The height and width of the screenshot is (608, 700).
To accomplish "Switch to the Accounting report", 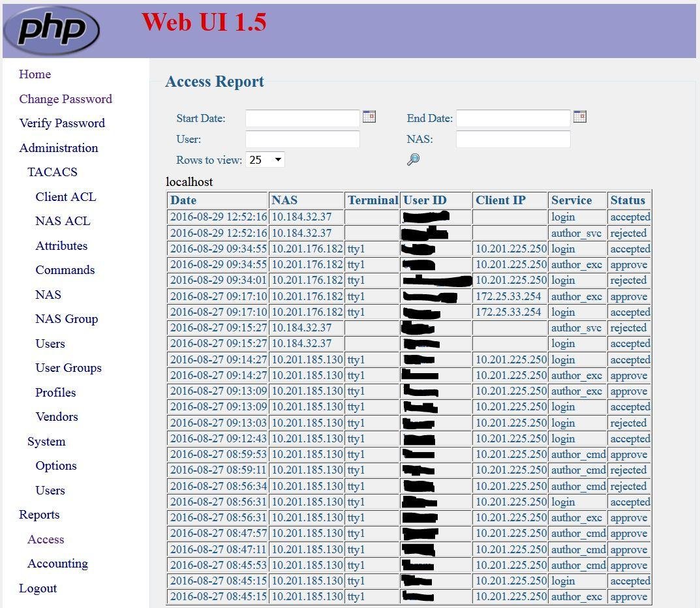I will 57,563.
